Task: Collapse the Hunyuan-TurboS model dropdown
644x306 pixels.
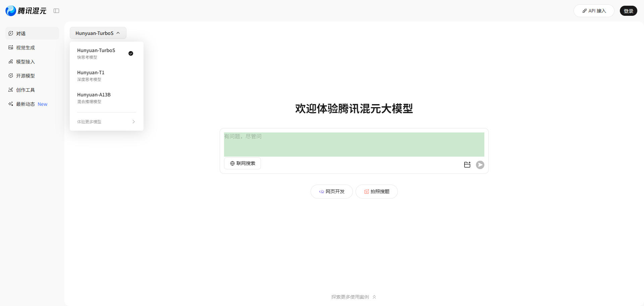Action: click(x=98, y=33)
